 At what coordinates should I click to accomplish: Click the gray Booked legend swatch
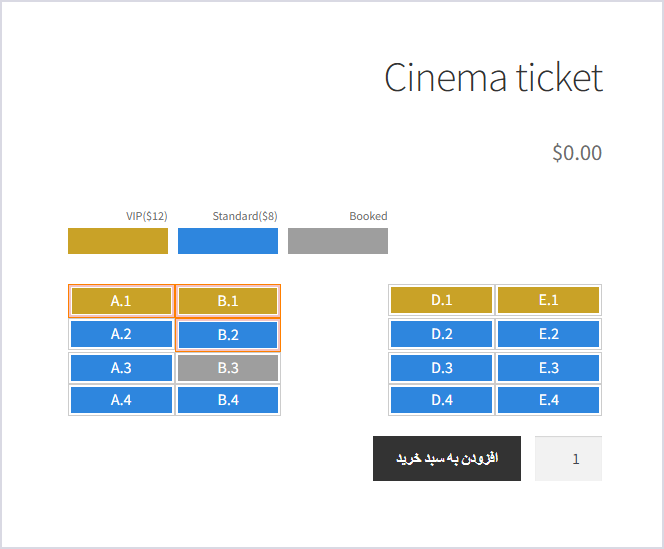[338, 241]
